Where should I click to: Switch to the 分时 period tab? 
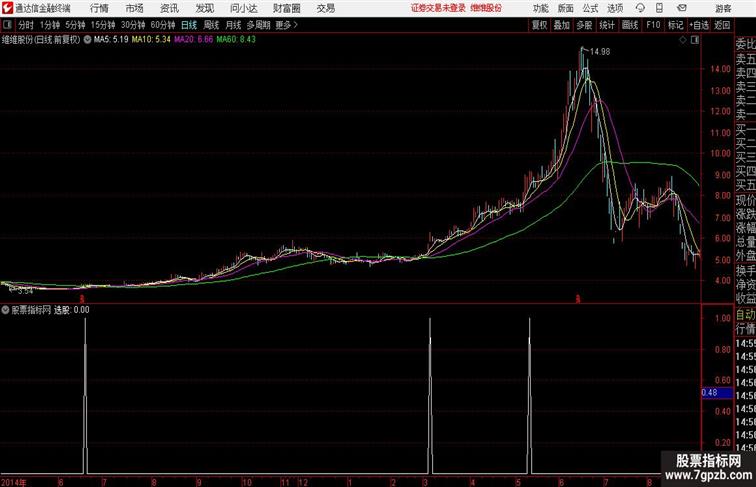coord(26,25)
